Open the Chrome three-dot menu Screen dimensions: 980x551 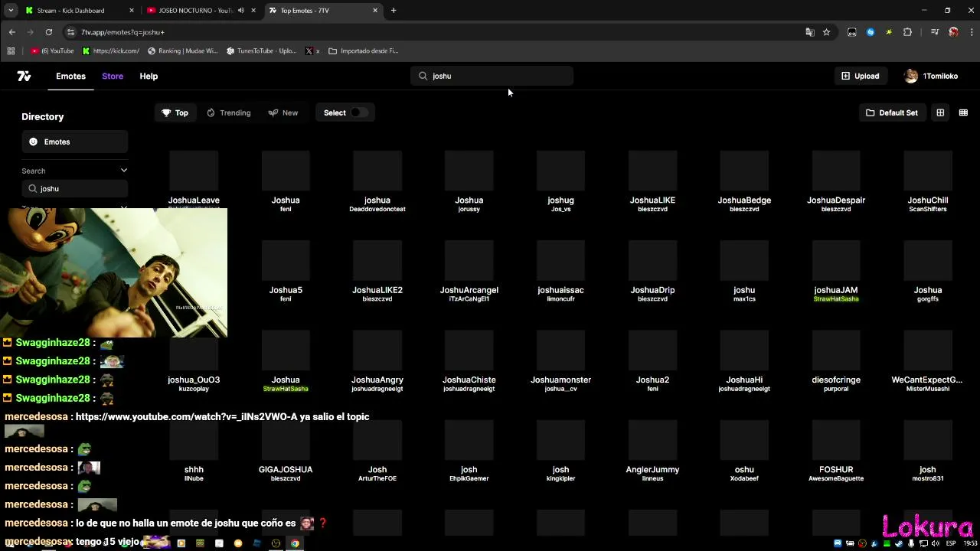[x=972, y=32]
